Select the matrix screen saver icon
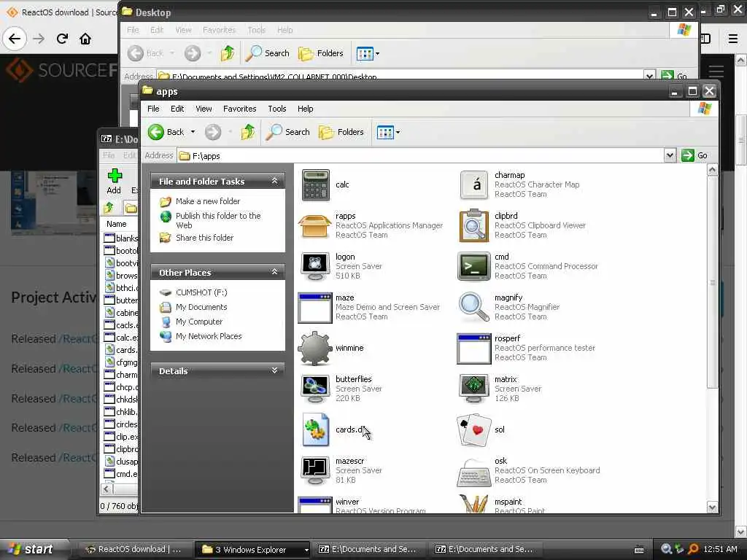Image resolution: width=747 pixels, height=560 pixels. point(473,389)
